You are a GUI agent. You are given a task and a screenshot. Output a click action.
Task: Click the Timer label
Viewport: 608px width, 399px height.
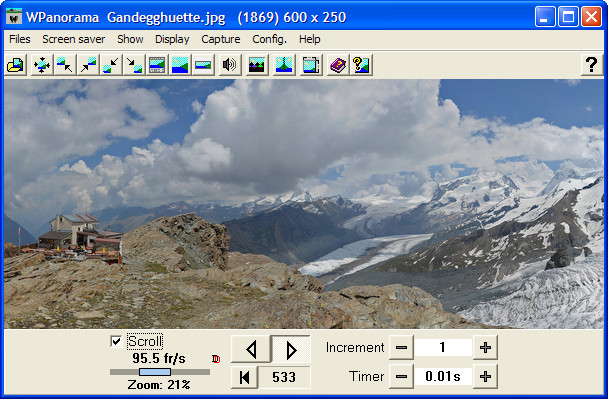[x=366, y=376]
